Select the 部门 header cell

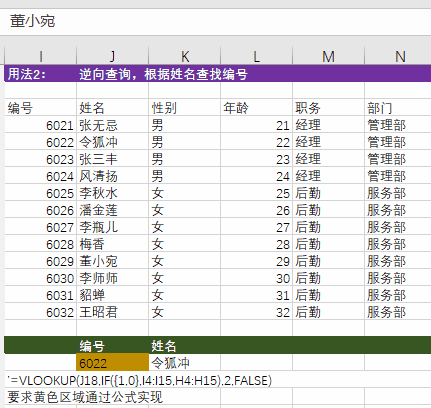tap(398, 108)
